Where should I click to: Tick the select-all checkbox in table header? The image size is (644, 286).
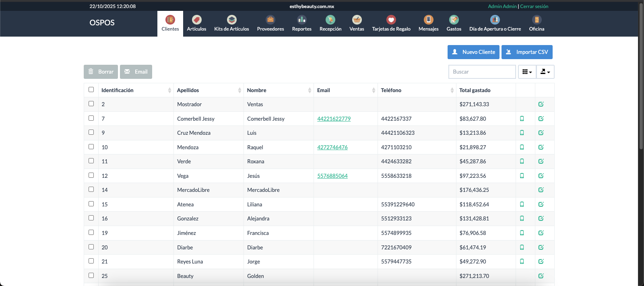[91, 90]
